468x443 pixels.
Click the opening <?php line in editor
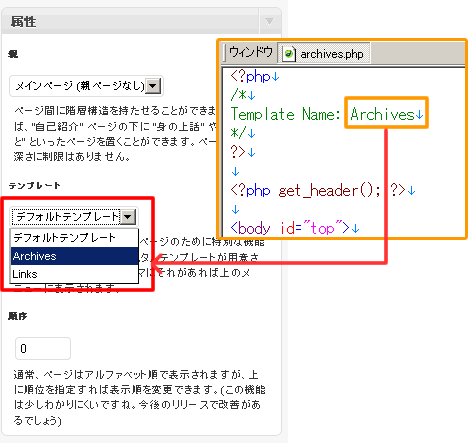(255, 77)
